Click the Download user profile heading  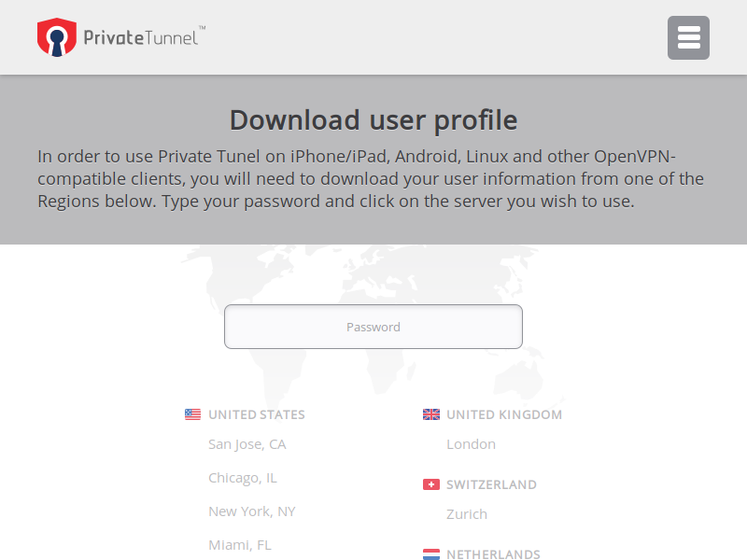pyautogui.click(x=373, y=120)
